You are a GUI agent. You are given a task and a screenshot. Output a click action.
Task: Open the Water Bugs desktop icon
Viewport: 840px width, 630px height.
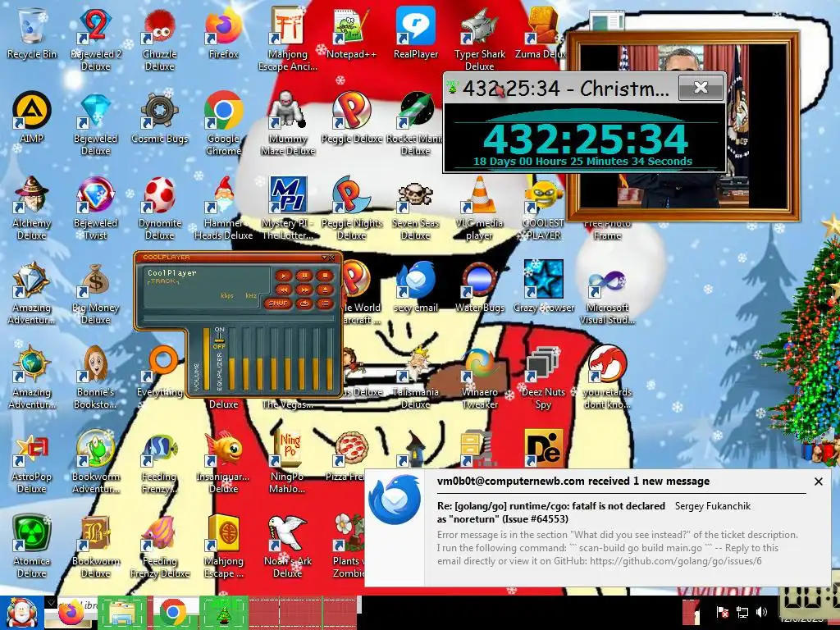(x=479, y=286)
